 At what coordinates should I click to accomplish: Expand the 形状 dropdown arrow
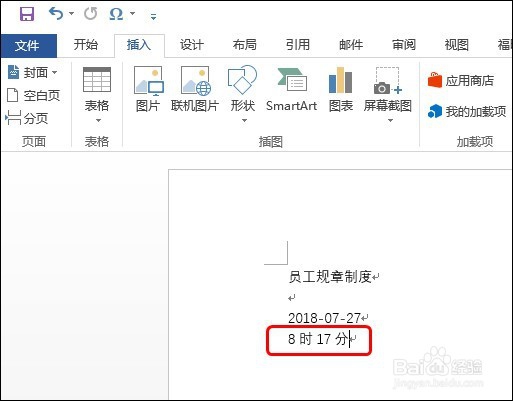pos(244,120)
